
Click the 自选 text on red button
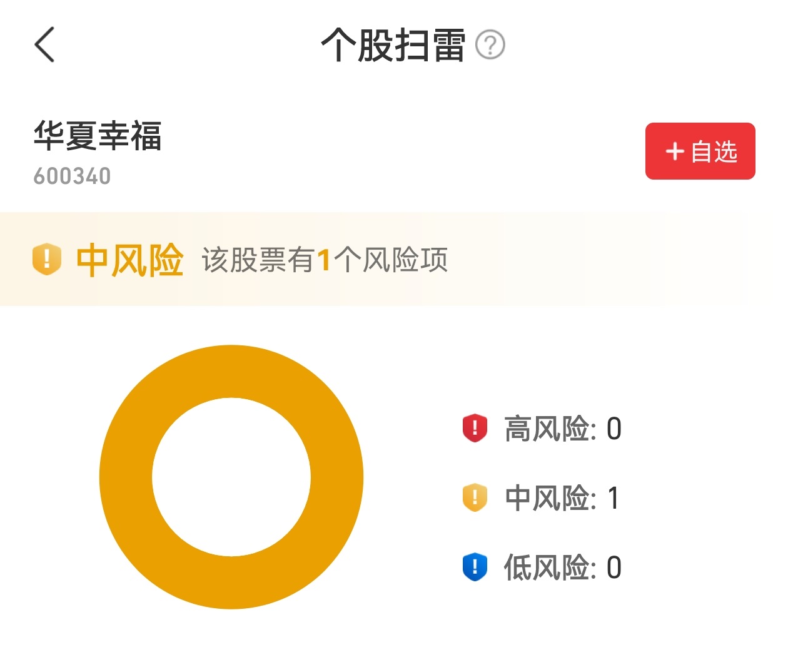(x=714, y=151)
